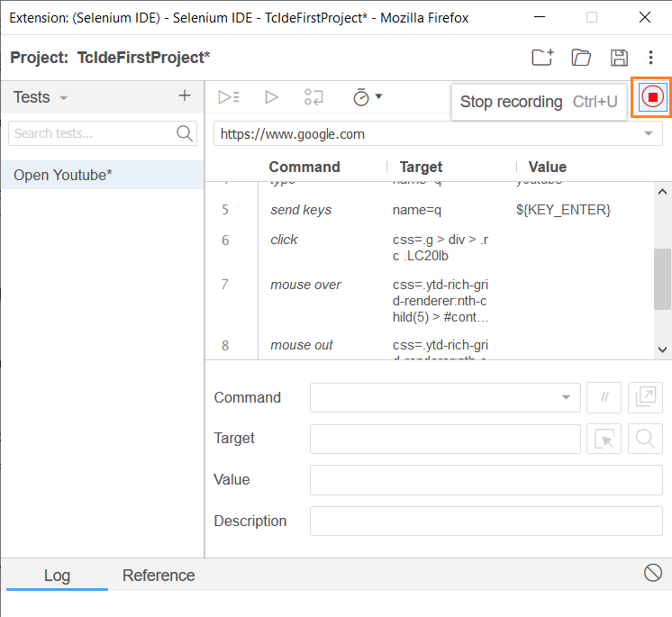
Task: Add a new test with plus icon
Action: coord(185,95)
